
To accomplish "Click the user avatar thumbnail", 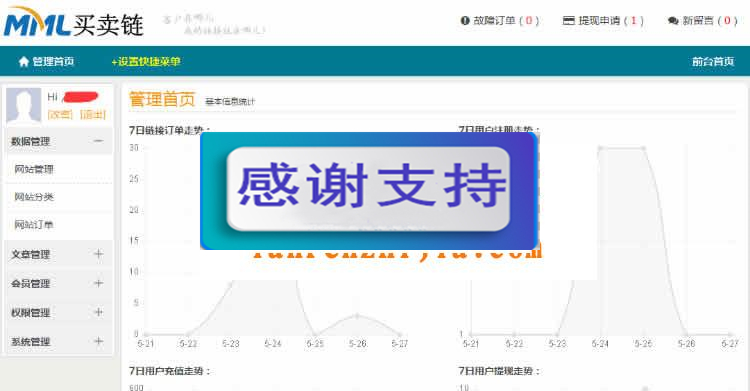I will pyautogui.click(x=23, y=106).
